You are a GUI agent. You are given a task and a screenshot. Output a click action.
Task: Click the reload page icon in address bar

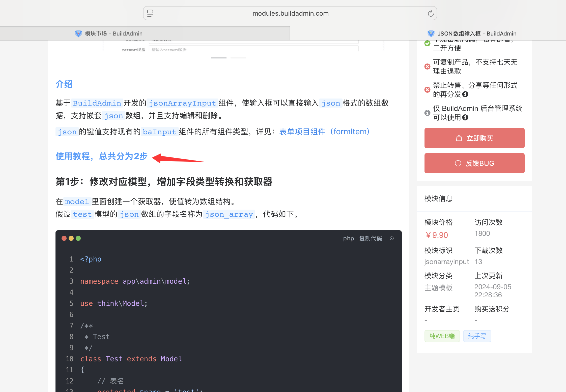coord(431,13)
